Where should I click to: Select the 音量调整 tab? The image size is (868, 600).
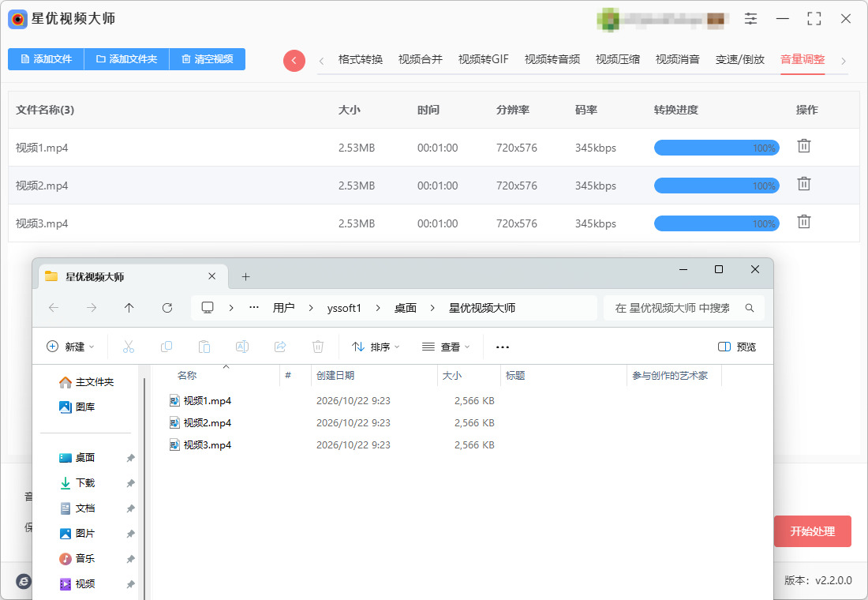click(x=803, y=59)
